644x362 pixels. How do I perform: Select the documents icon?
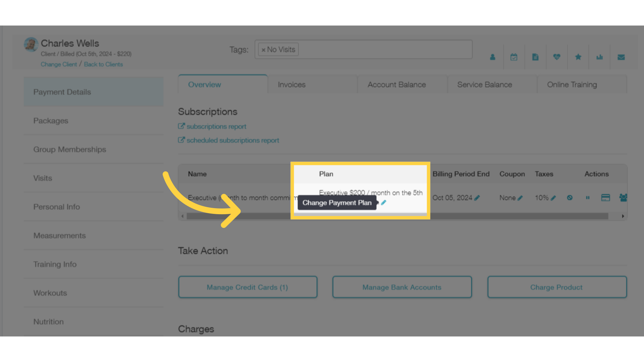coord(535,57)
